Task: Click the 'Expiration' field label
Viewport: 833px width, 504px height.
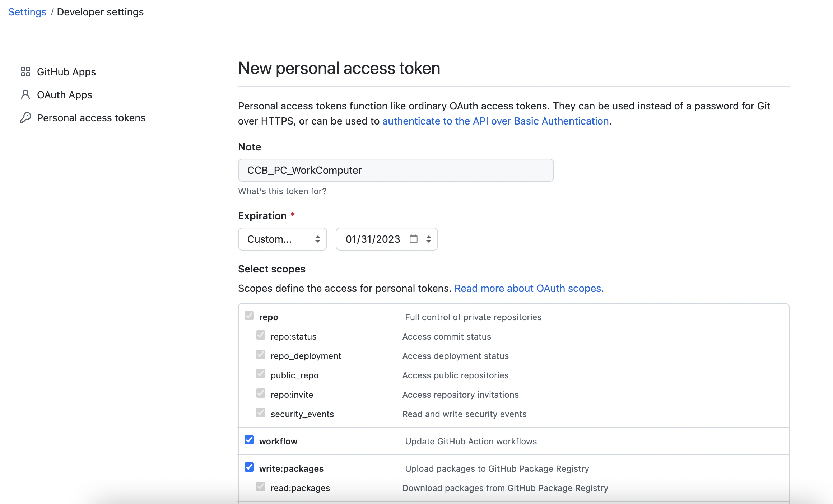Action: click(262, 216)
